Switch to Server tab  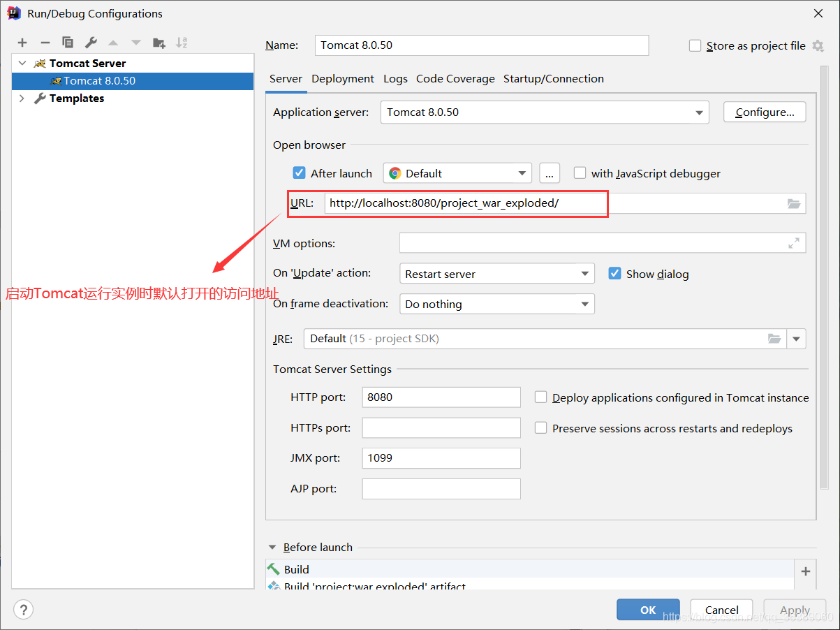click(286, 79)
